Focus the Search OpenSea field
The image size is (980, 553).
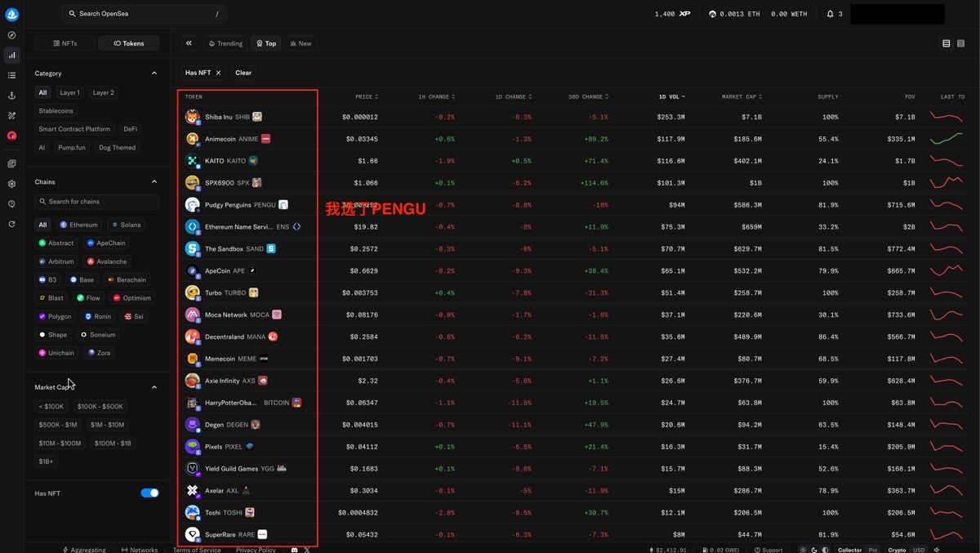click(144, 14)
